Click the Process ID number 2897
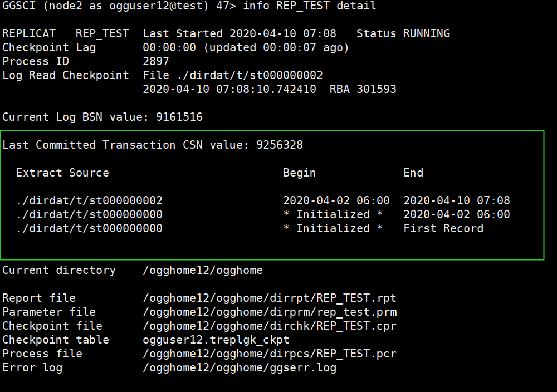The image size is (557, 392). [x=156, y=61]
